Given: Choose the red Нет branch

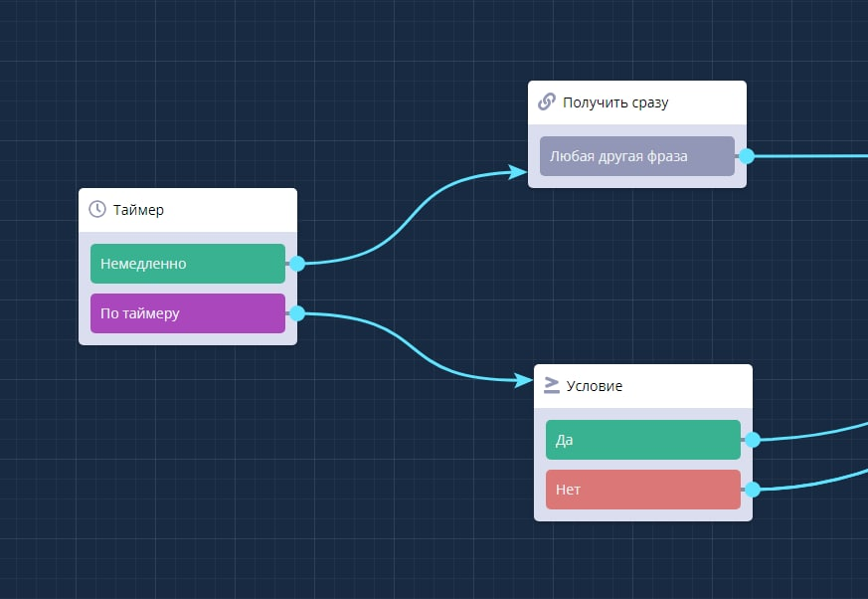Looking at the screenshot, I should (x=642, y=490).
